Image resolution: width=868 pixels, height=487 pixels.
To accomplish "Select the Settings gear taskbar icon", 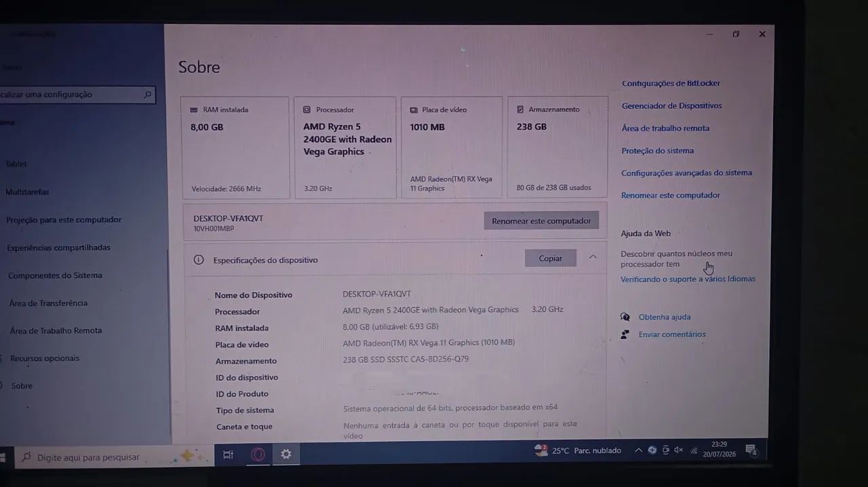I will tap(286, 454).
